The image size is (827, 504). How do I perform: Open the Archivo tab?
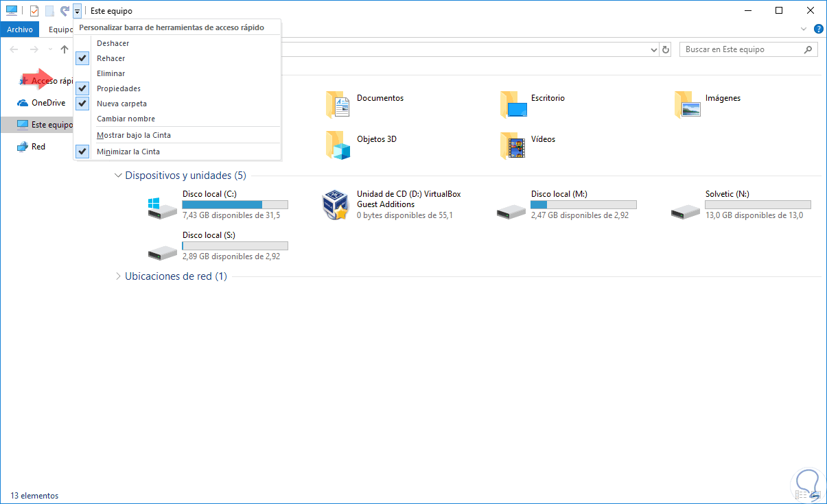tap(20, 29)
